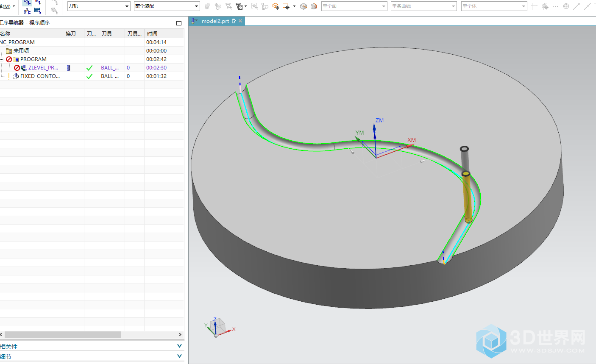Switch to the _model2.prt tab
The height and width of the screenshot is (364, 596).
pyautogui.click(x=214, y=21)
